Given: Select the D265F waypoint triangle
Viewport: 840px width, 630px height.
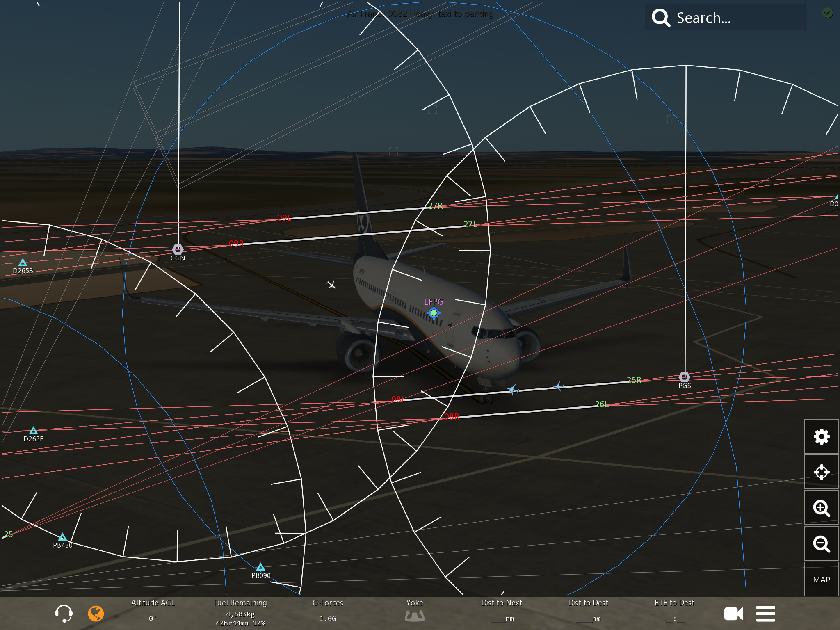Looking at the screenshot, I should click(33, 431).
